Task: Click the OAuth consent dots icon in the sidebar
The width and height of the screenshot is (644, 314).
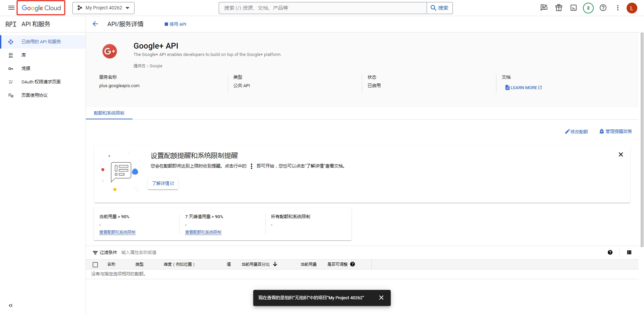Action: pos(11,82)
